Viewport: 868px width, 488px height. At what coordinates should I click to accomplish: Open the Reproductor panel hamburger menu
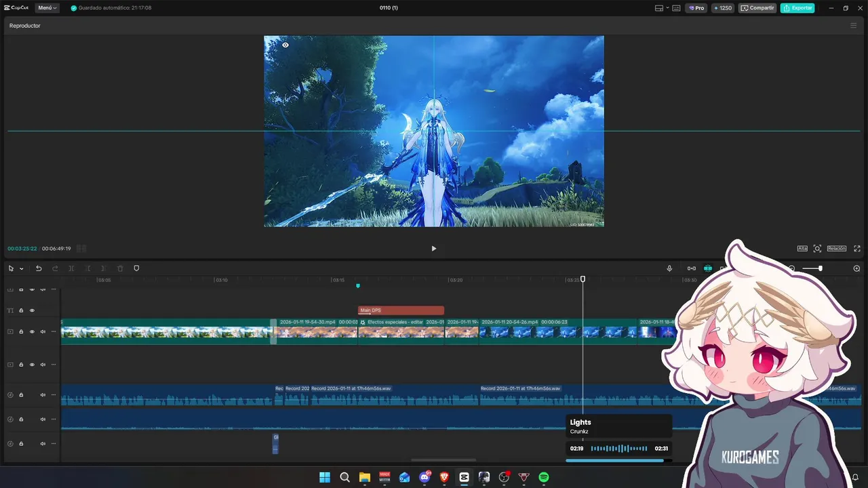853,26
